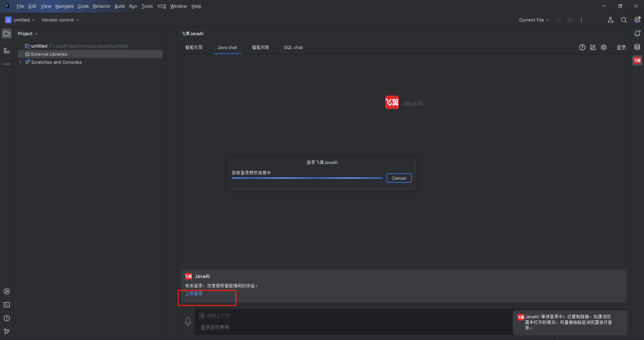
Task: Open Search Everywhere magnifier icon
Action: [x=624, y=20]
